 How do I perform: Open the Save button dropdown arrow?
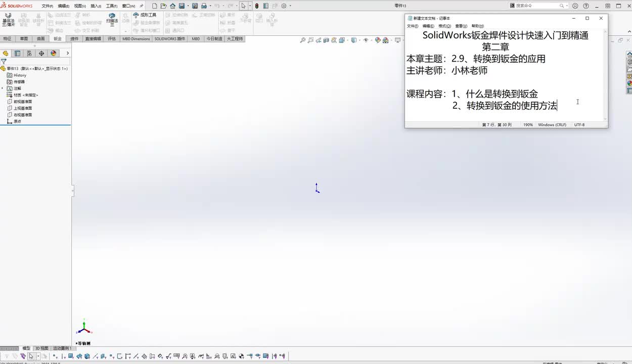pos(188,6)
